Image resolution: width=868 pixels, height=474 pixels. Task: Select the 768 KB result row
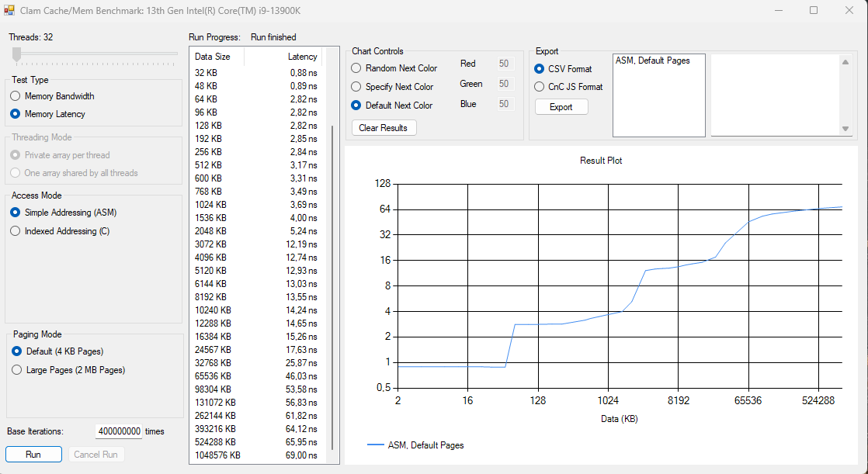(256, 192)
